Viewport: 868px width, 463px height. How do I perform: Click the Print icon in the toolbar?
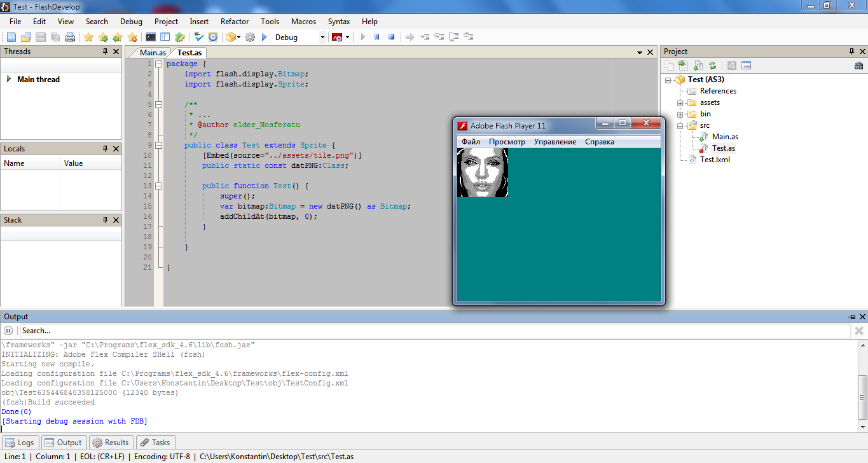(x=70, y=38)
